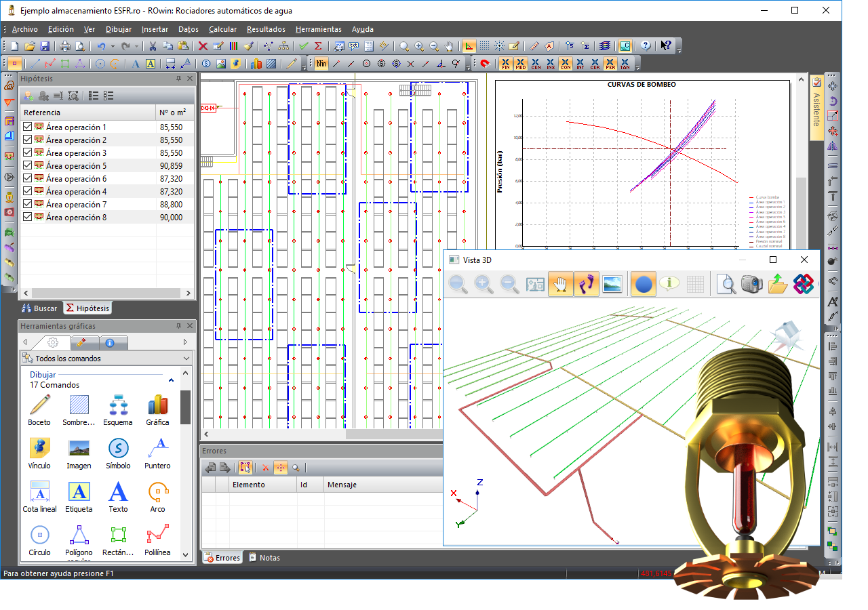Open the Asistente side tab
Screen dimensions: 868x610
(x=816, y=108)
